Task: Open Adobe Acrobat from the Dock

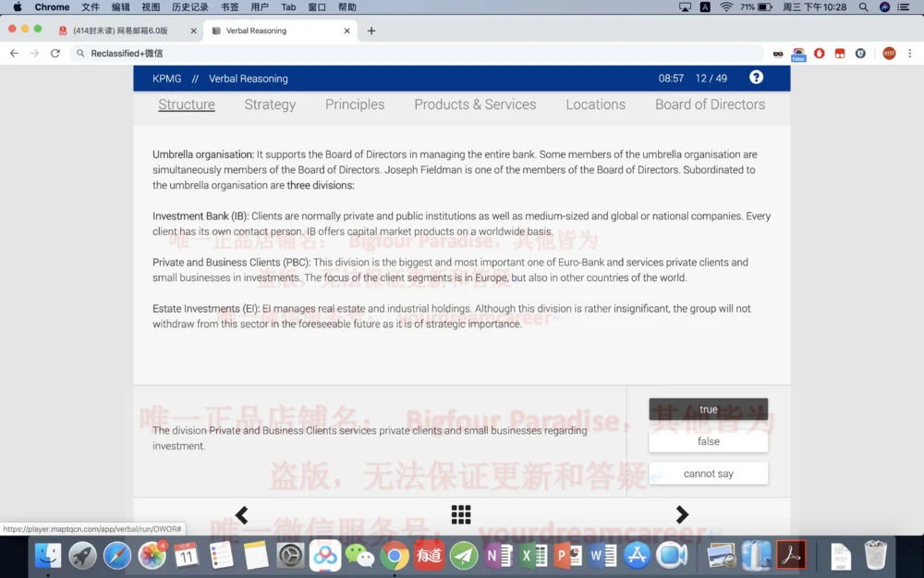Action: [x=791, y=556]
